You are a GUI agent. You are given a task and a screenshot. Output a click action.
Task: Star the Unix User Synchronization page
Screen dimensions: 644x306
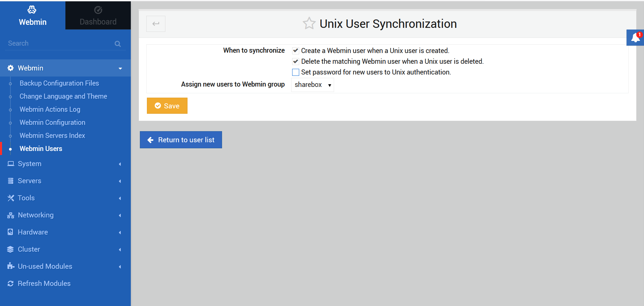(309, 23)
